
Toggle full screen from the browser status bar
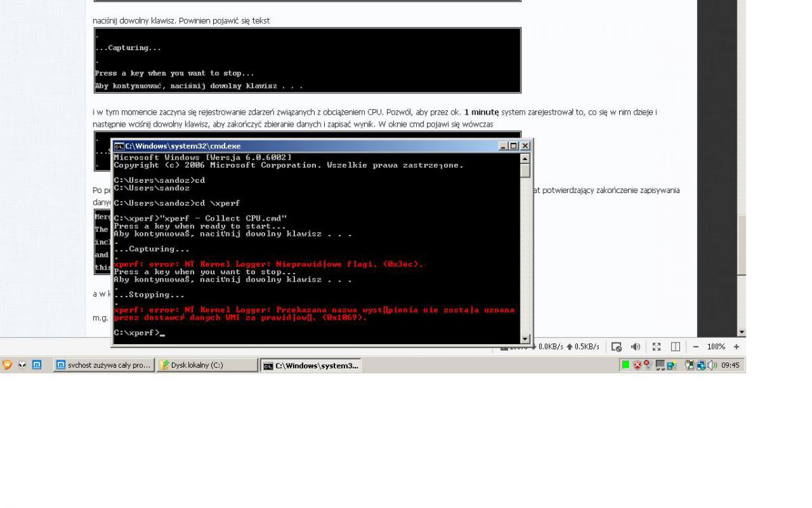(656, 347)
